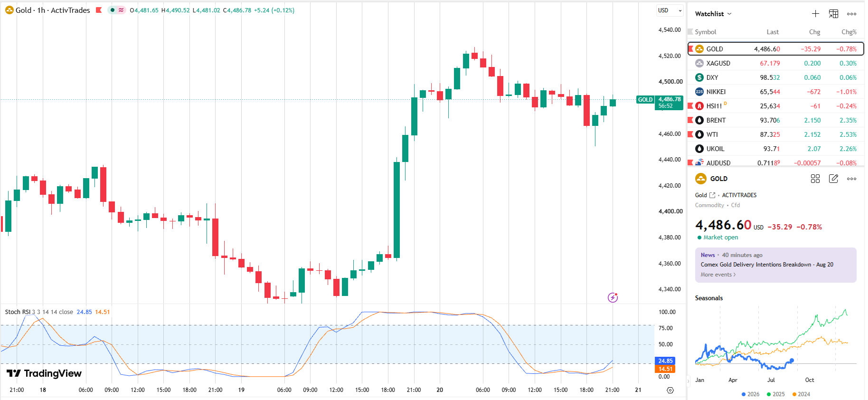The width and height of the screenshot is (868, 400).
Task: Open the GOLD notes edit icon
Action: 833,179
